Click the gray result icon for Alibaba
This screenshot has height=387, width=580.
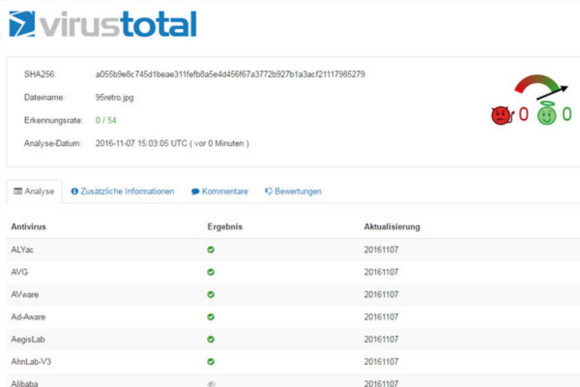tap(211, 384)
